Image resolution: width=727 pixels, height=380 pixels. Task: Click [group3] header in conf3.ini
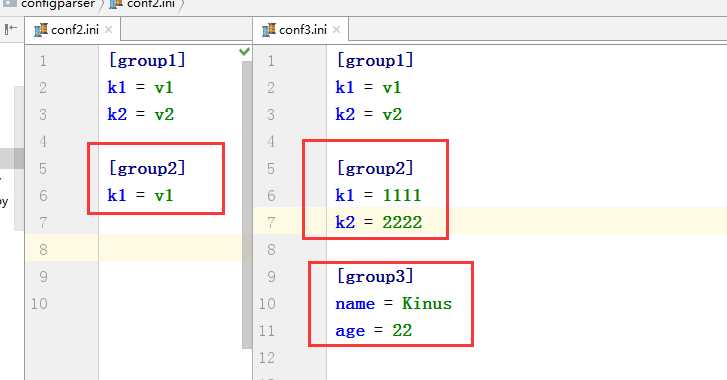(375, 277)
